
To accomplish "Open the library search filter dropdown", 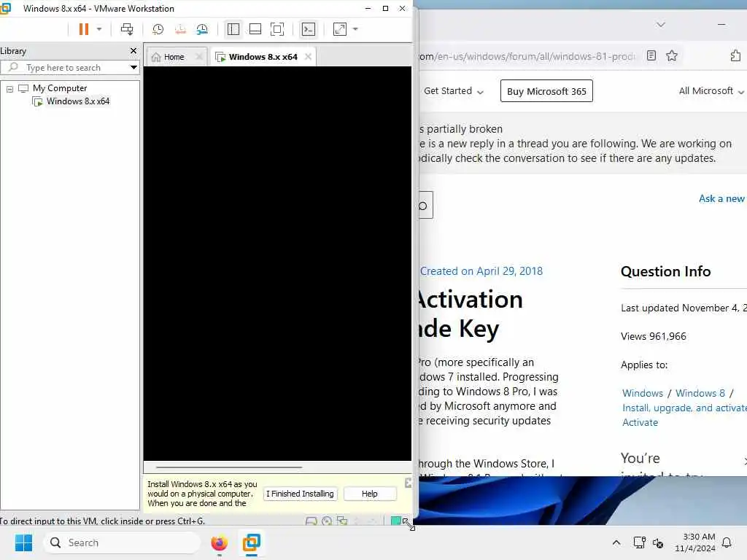I will (134, 67).
